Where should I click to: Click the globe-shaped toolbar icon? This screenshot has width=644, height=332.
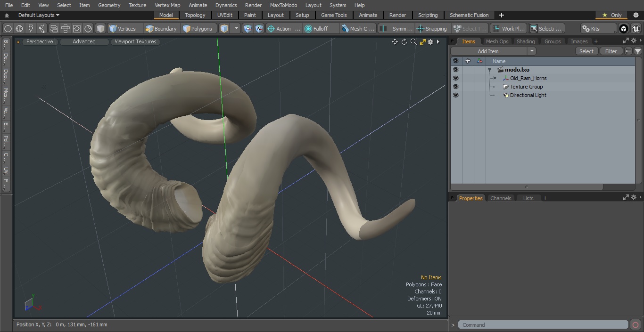click(19, 29)
